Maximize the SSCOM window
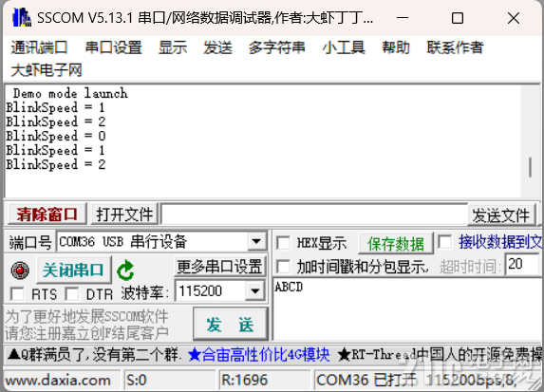Screen dimensions: 544x392 (x=458, y=18)
